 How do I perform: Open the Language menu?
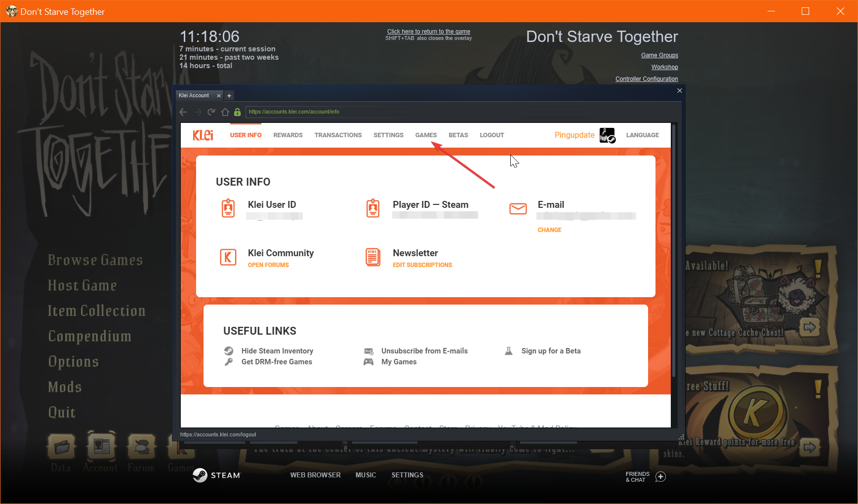642,135
